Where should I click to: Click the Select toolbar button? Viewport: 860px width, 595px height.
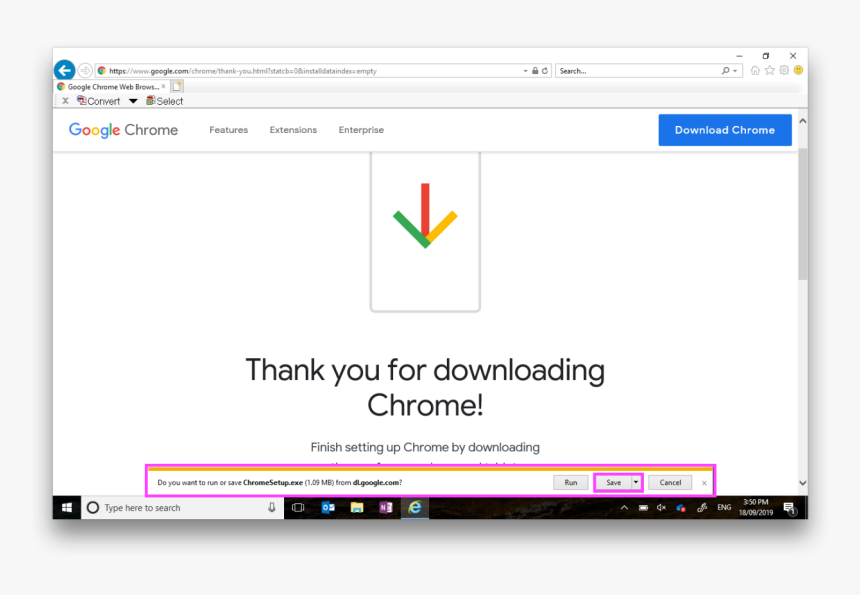(165, 101)
